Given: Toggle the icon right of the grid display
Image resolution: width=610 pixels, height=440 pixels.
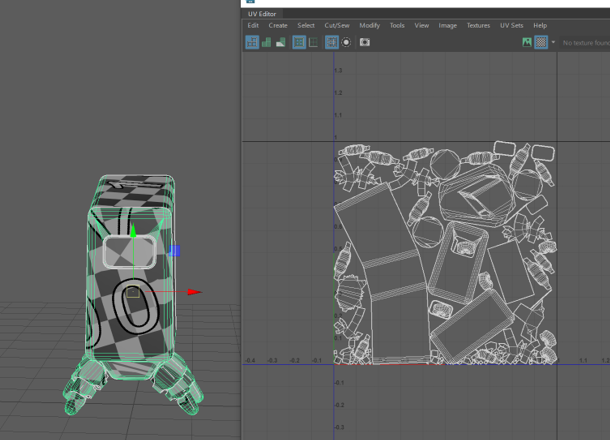Looking at the screenshot, I should click(x=314, y=42).
